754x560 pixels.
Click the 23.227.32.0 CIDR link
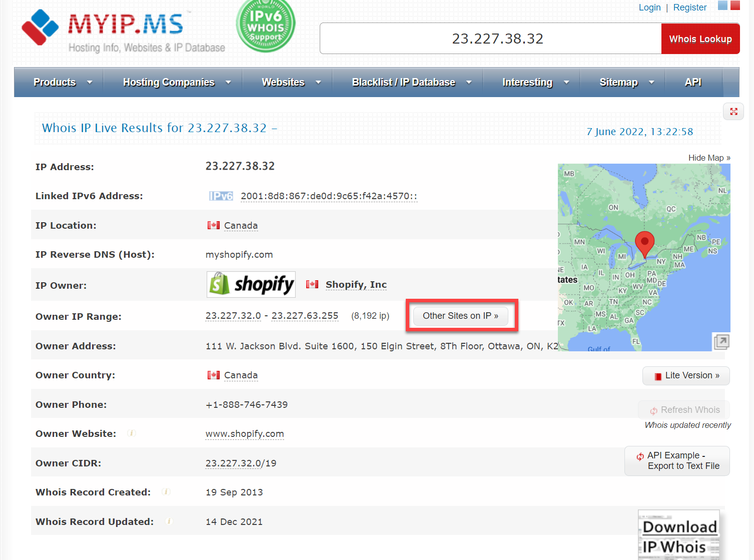coord(233,463)
